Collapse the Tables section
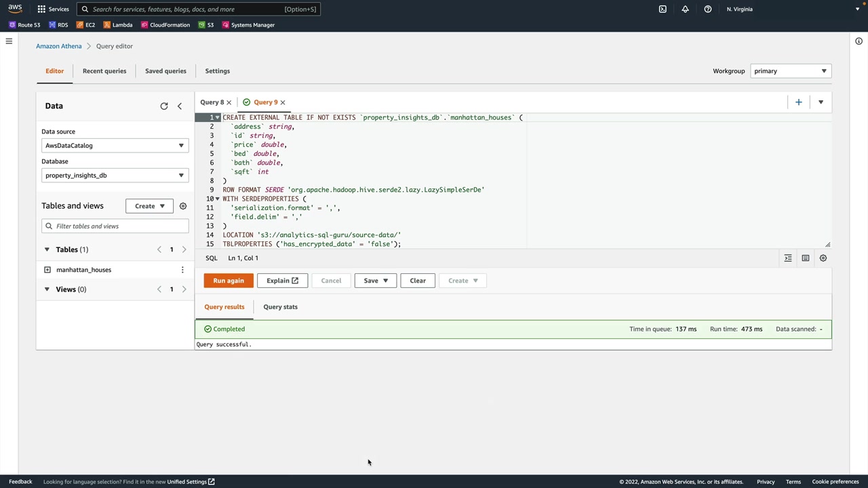This screenshot has height=488, width=868. [x=47, y=249]
